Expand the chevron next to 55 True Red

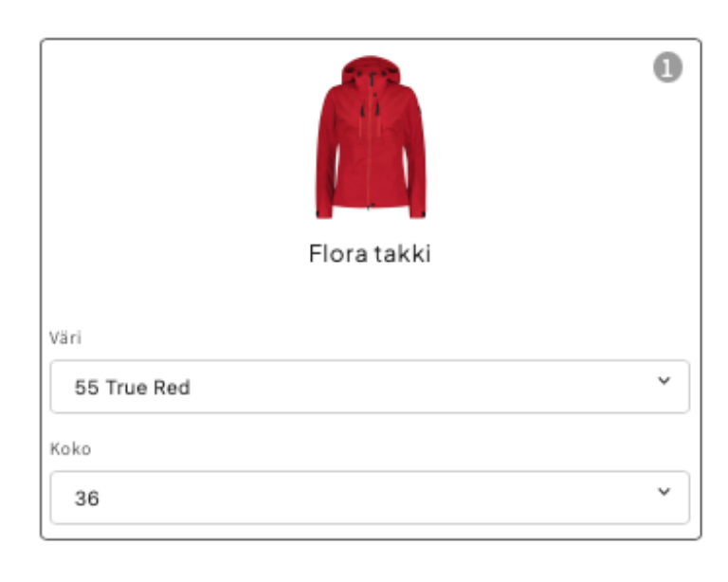point(664,380)
